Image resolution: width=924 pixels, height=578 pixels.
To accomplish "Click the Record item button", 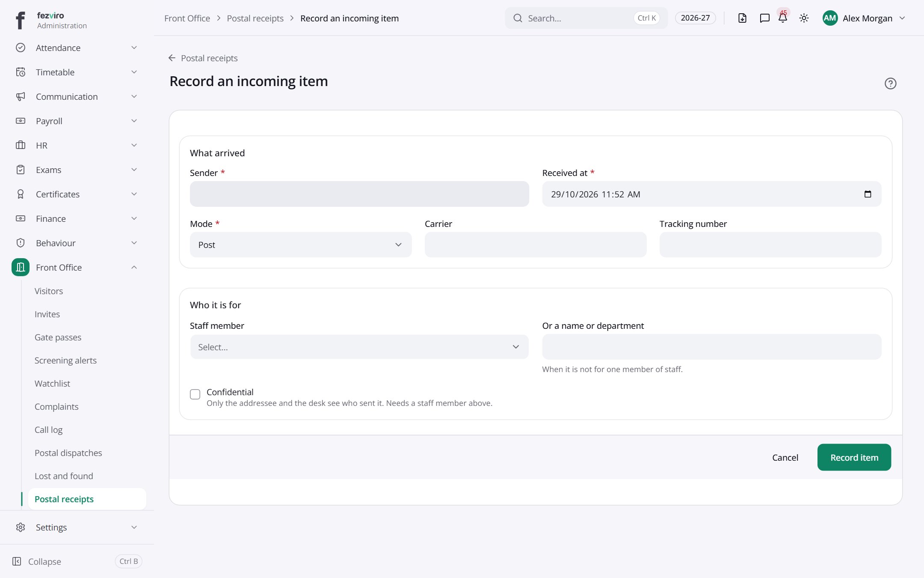I will pyautogui.click(x=854, y=457).
